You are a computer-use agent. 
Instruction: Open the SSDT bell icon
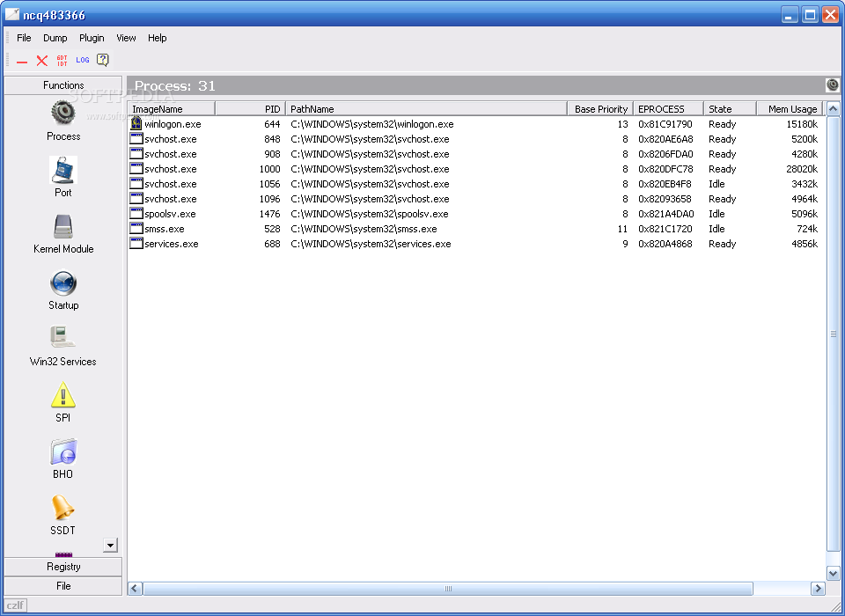pos(63,508)
